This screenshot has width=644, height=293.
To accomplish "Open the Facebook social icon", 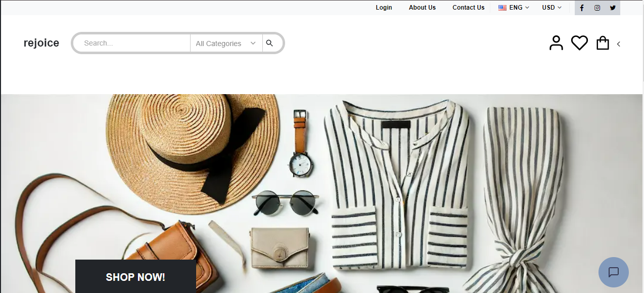I will click(582, 8).
